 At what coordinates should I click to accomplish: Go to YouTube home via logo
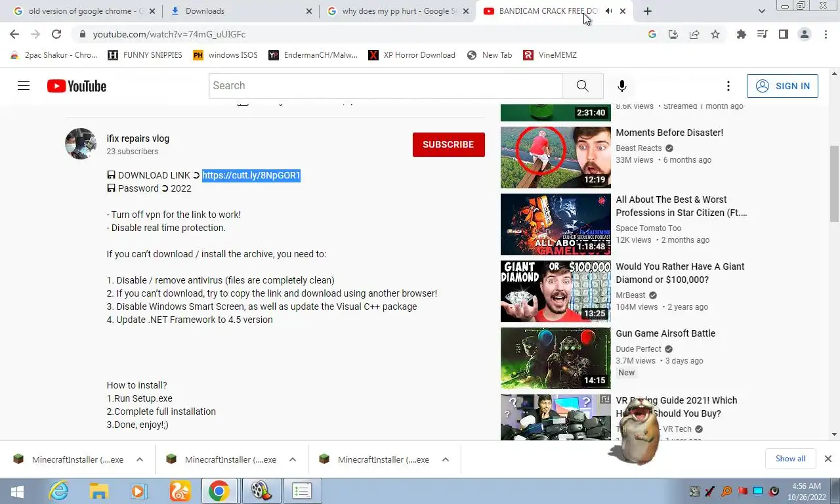(77, 86)
